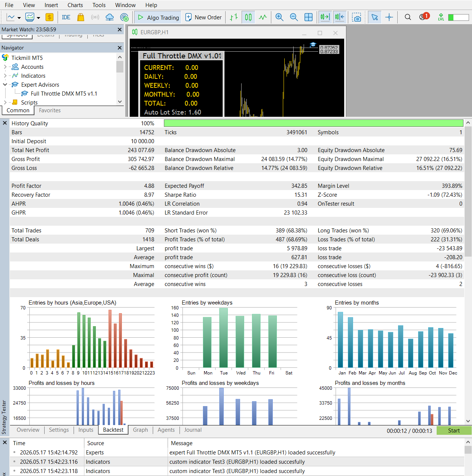Switch chart to bar chart mode
The width and height of the screenshot is (472, 476).
[234, 17]
